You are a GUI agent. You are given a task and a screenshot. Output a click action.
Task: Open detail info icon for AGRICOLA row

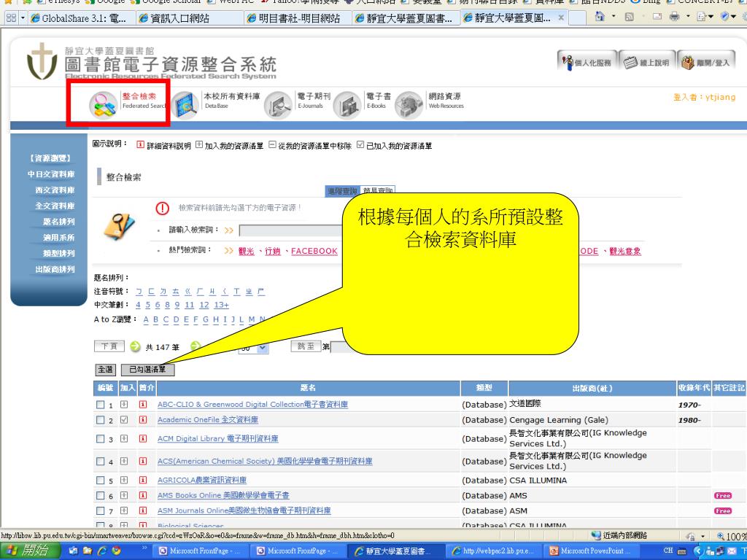(x=143, y=480)
